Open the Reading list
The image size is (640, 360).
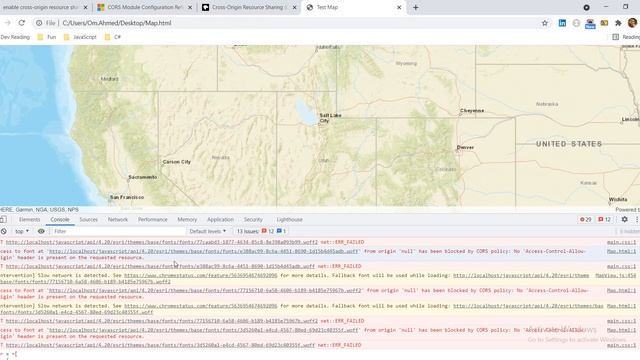pyautogui.click(x=626, y=37)
